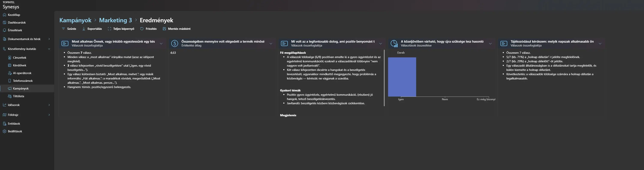The height and width of the screenshot is (170, 644).
Task: Click the Exportálás download icon
Action: [x=84, y=29]
